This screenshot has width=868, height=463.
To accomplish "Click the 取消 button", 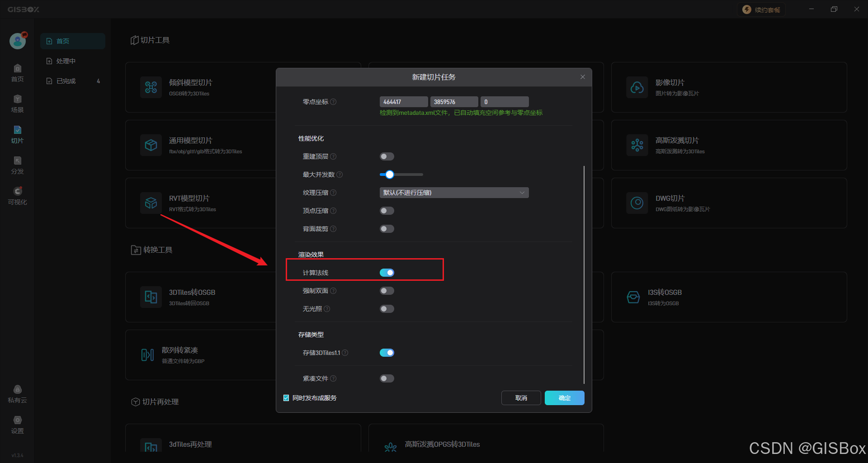I will click(x=521, y=398).
